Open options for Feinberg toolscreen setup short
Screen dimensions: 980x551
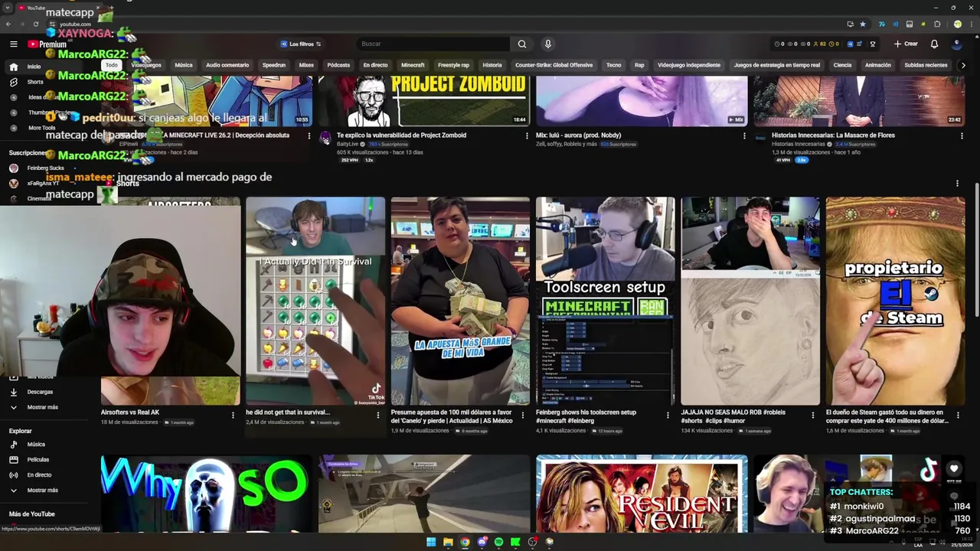(668, 415)
